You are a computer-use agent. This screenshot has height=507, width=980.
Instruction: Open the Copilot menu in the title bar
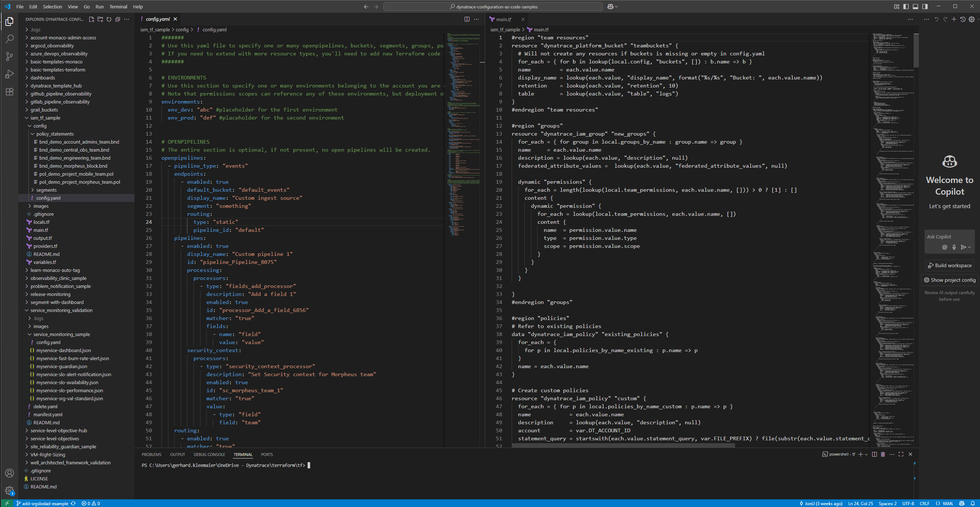coord(613,7)
